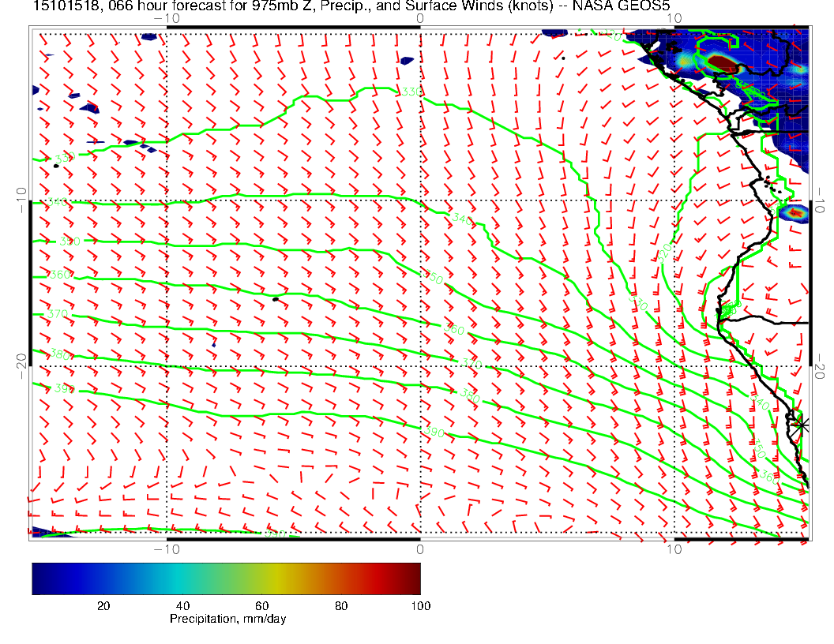Click the small black island dot near the 360 contour

[276, 299]
